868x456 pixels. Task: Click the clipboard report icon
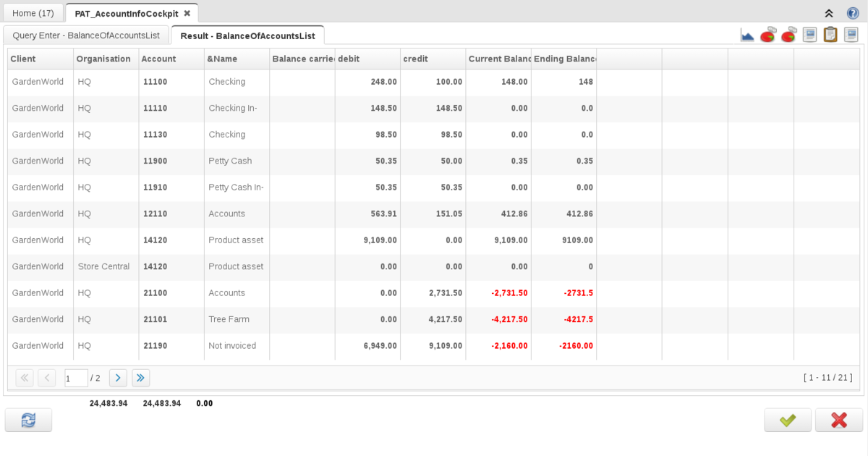coord(830,35)
